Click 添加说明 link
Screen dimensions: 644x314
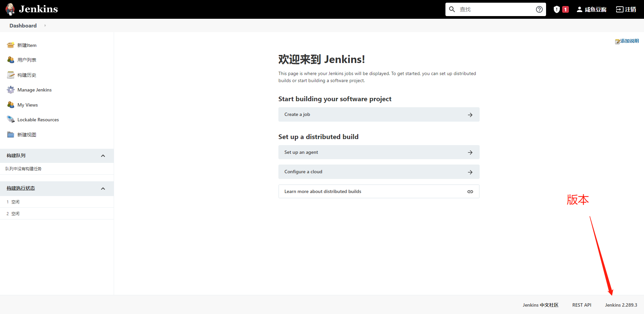[630, 41]
